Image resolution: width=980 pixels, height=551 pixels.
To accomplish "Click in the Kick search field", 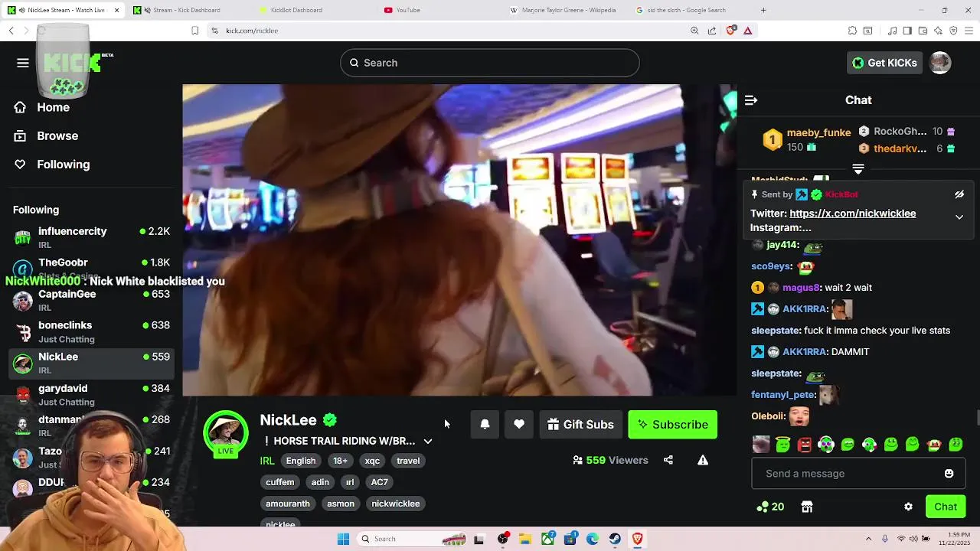I will click(x=490, y=63).
